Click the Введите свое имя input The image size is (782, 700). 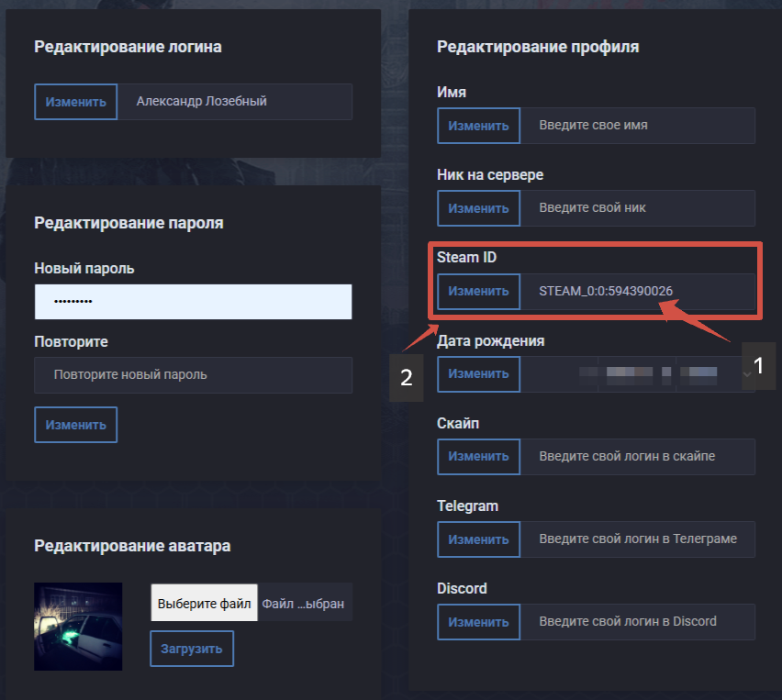pos(638,126)
